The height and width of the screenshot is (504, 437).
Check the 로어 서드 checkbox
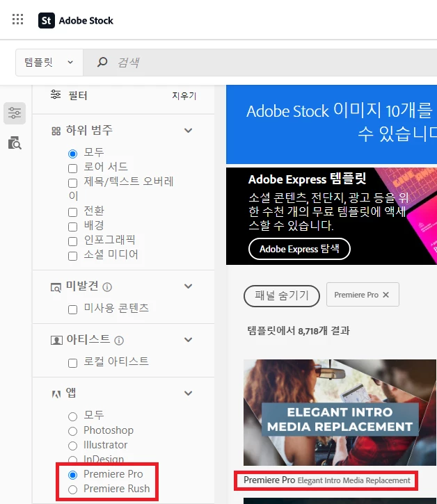pyautogui.click(x=73, y=168)
